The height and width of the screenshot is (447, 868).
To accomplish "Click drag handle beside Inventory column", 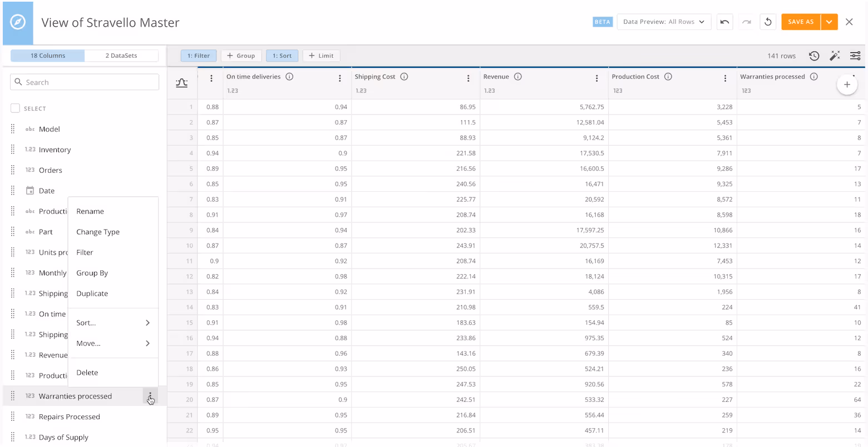I will click(x=13, y=150).
